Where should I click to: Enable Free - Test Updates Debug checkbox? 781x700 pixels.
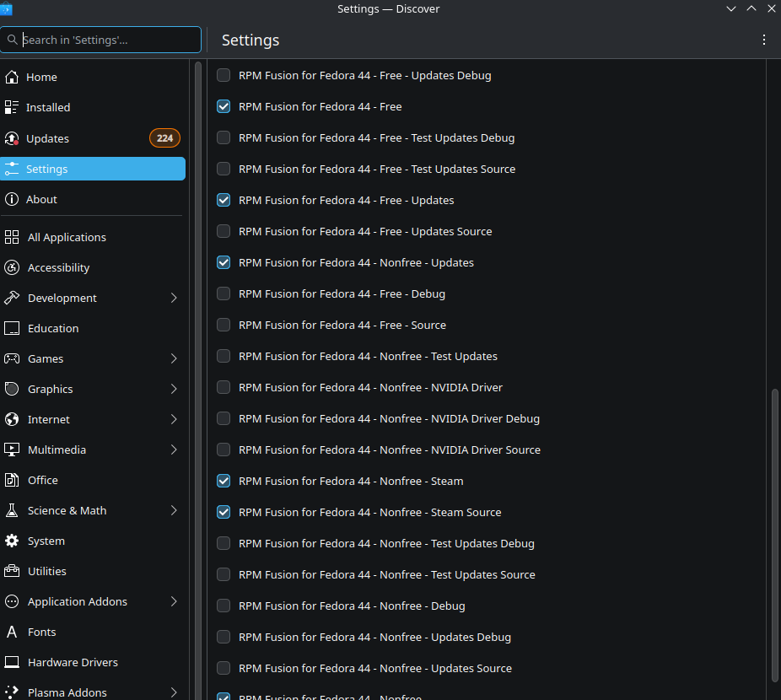click(x=224, y=137)
